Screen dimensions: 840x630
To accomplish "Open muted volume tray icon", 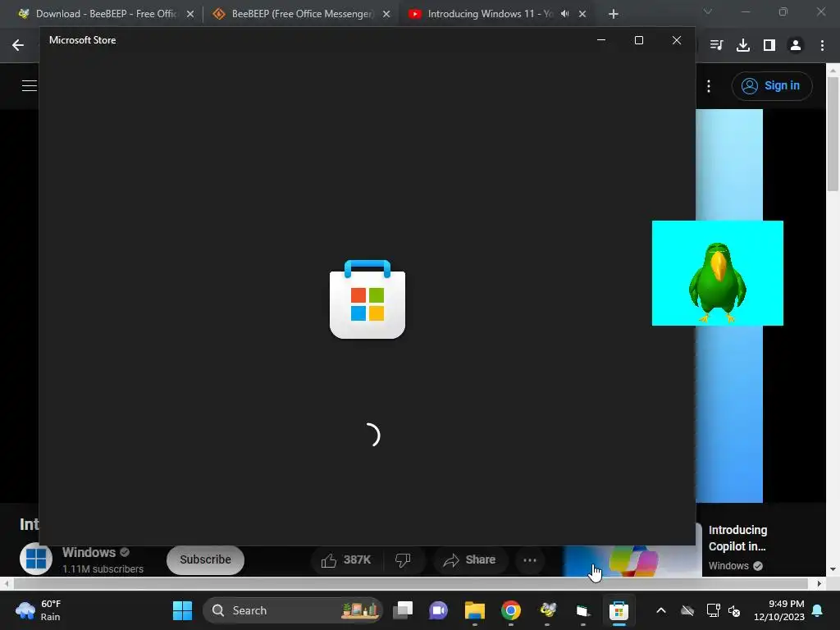I will click(x=734, y=610).
